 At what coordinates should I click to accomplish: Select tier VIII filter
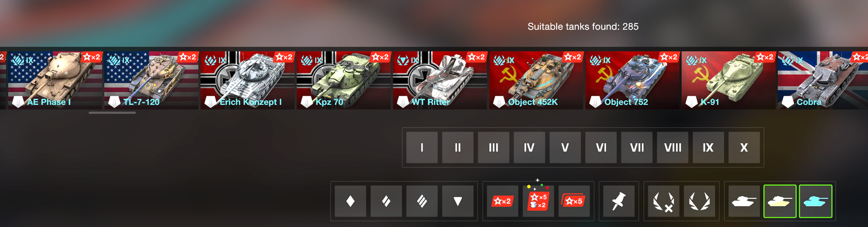673,148
